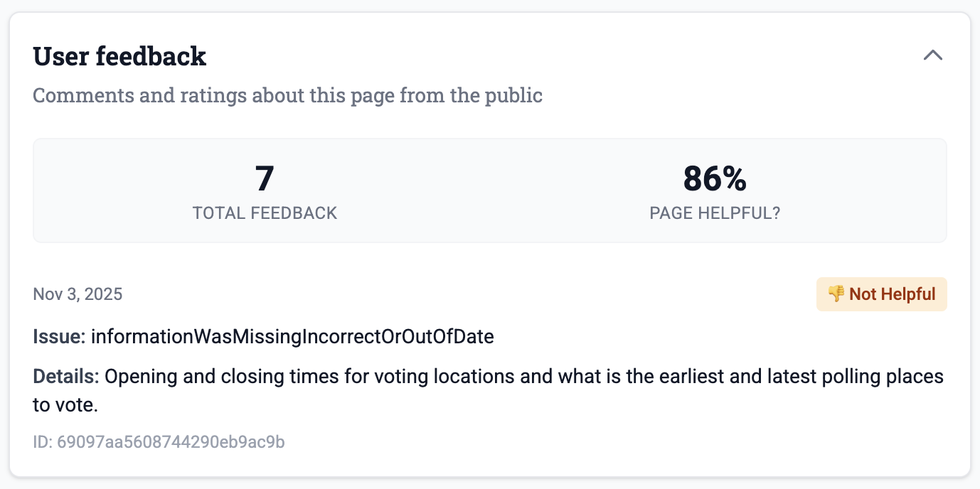This screenshot has width=980, height=489.
Task: Collapse the User feedback section chevron
Action: (932, 55)
